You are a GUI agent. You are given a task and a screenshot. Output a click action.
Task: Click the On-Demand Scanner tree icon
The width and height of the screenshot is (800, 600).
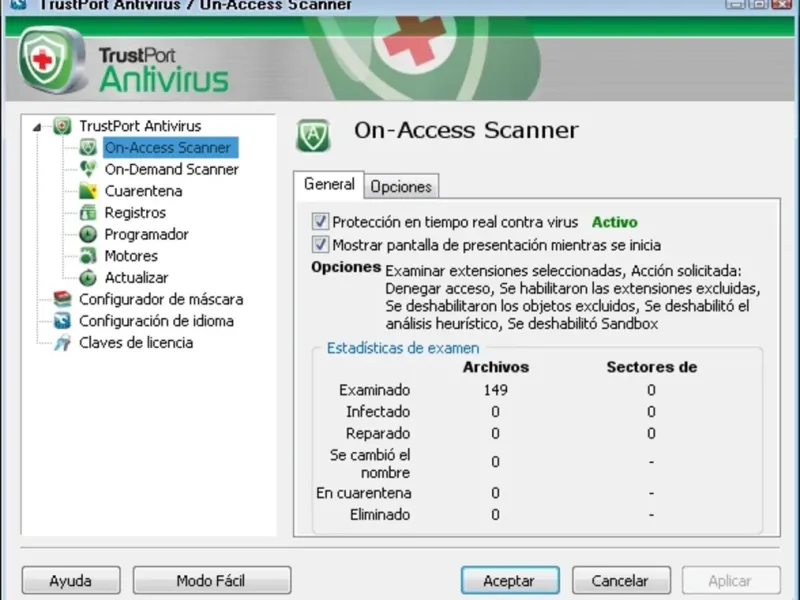coord(88,169)
